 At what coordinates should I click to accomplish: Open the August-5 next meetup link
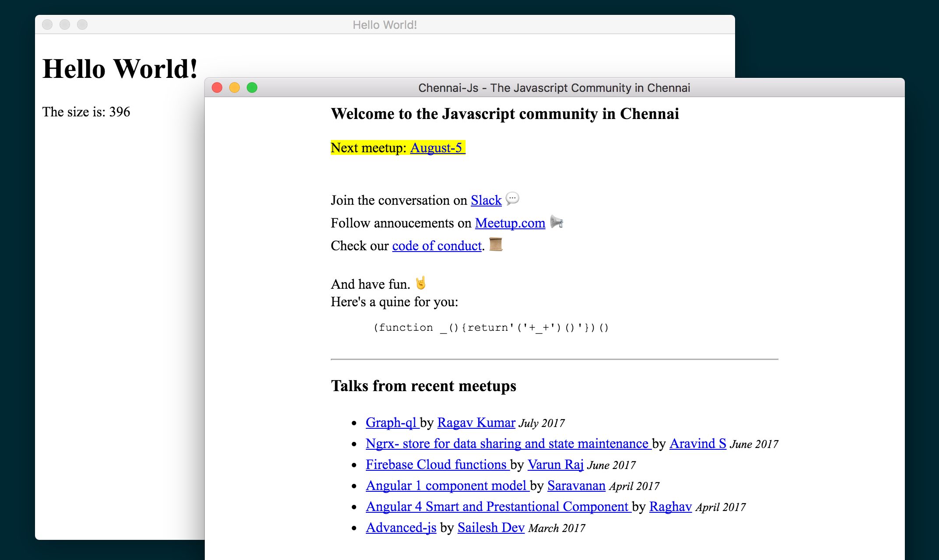coord(436,148)
